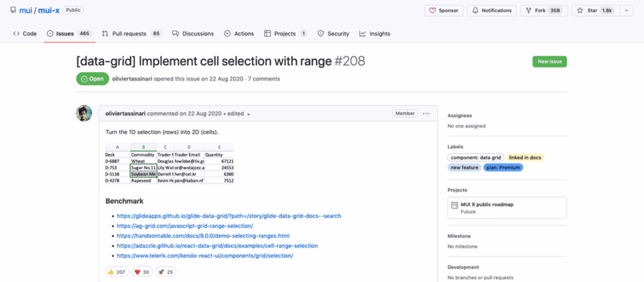The height and width of the screenshot is (282, 644).
Task: Click the oliviertassinari avatar picture
Action: coord(84,113)
